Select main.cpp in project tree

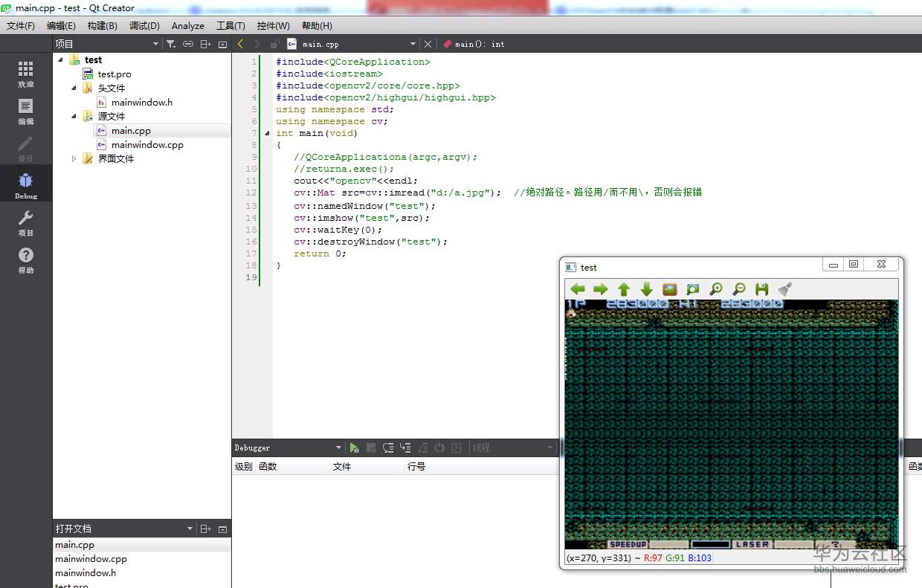pos(131,130)
